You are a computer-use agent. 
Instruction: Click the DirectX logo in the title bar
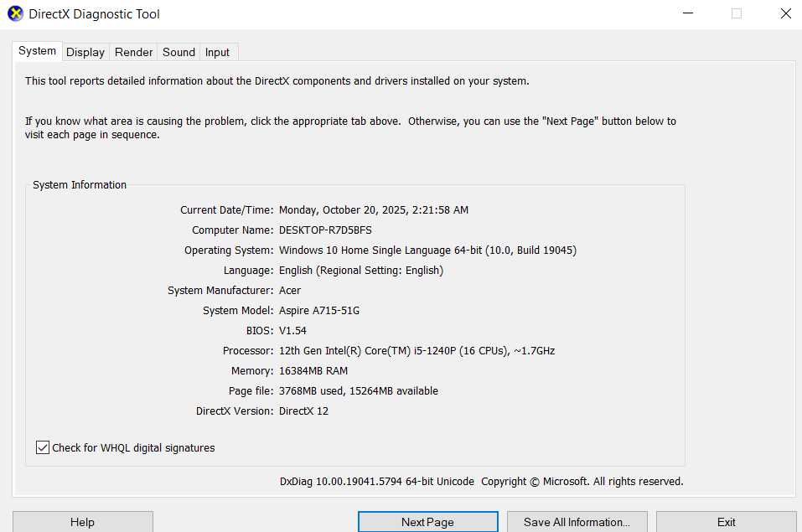pyautogui.click(x=14, y=13)
